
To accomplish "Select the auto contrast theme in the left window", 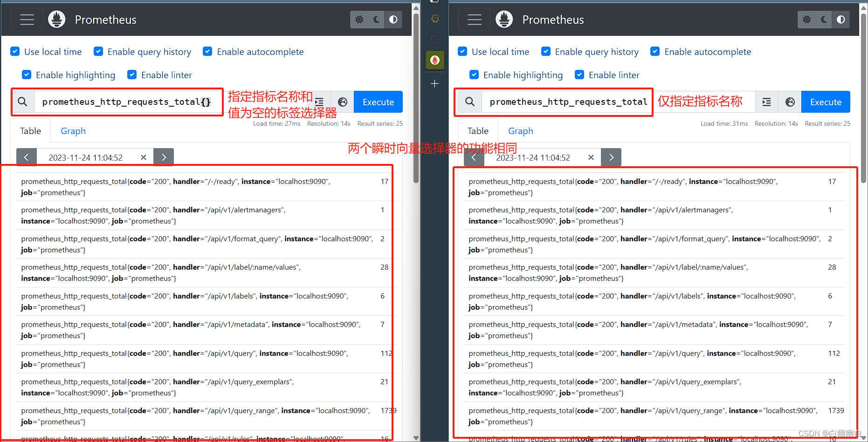I will (393, 20).
